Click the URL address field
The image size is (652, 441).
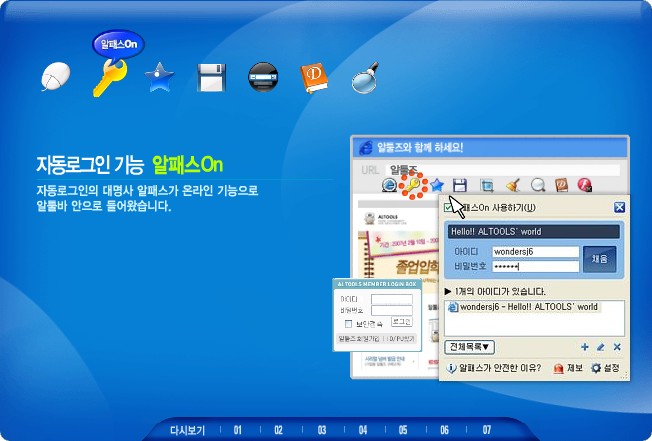pyautogui.click(x=503, y=170)
